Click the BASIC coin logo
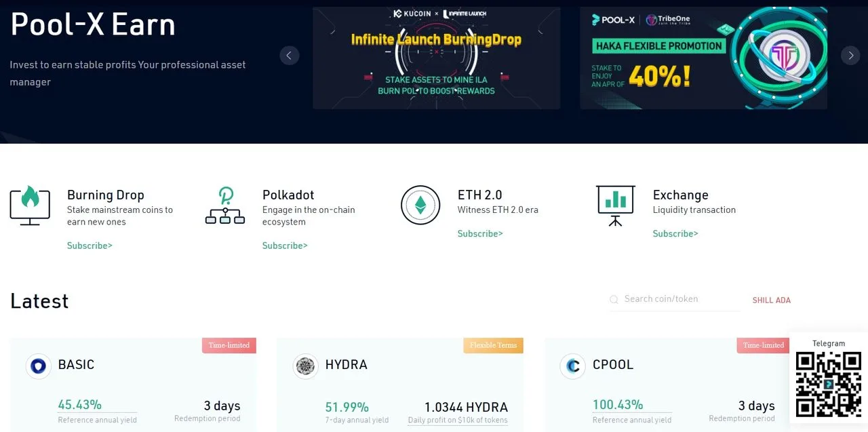868x432 pixels. click(x=39, y=366)
